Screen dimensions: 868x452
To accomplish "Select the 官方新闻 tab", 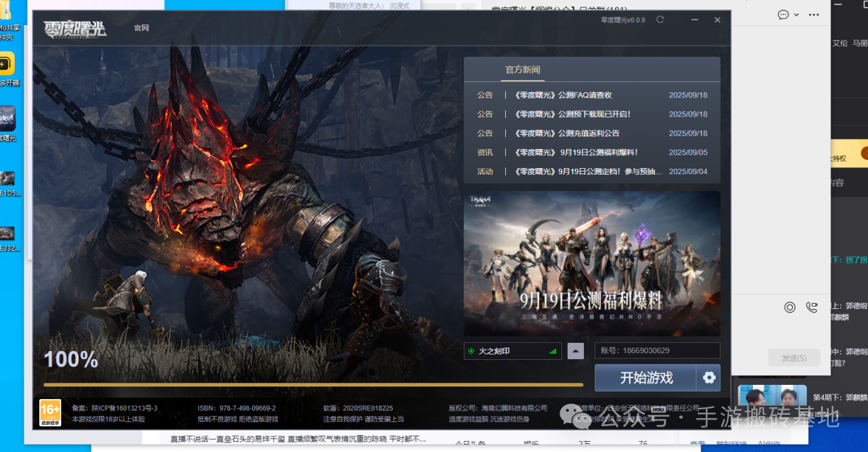I will click(x=522, y=70).
